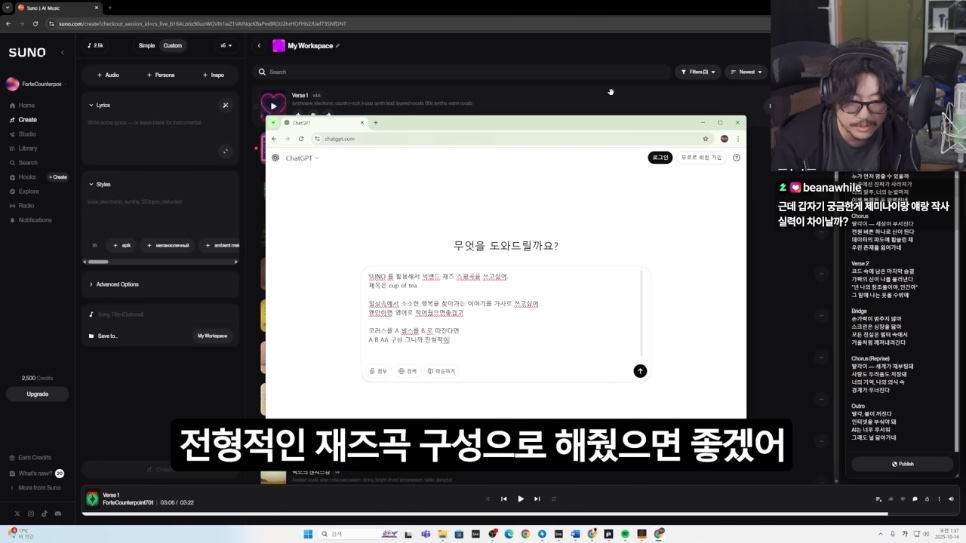Go to Library in sidebar
This screenshot has height=543, width=966.
28,148
